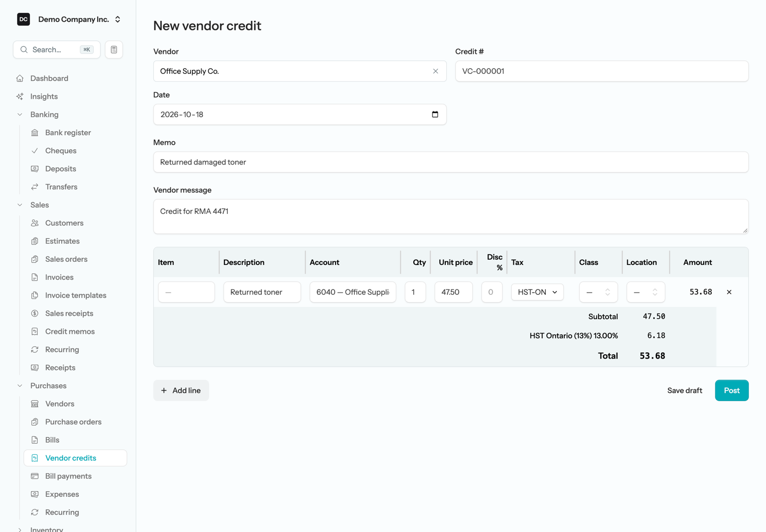Open the Demo Company Inc. switcher
Screen dimensions: 766x532
tap(70, 19)
